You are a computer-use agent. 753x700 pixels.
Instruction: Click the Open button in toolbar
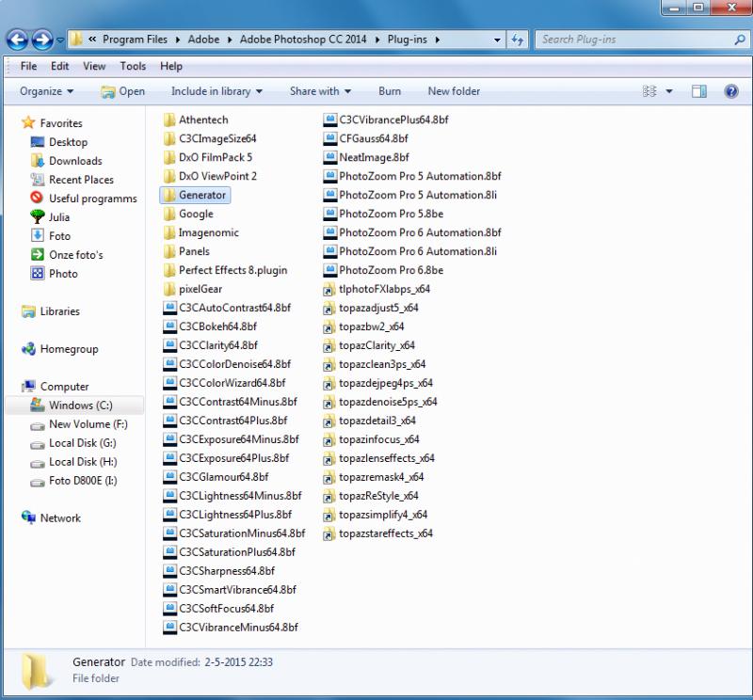pyautogui.click(x=123, y=91)
